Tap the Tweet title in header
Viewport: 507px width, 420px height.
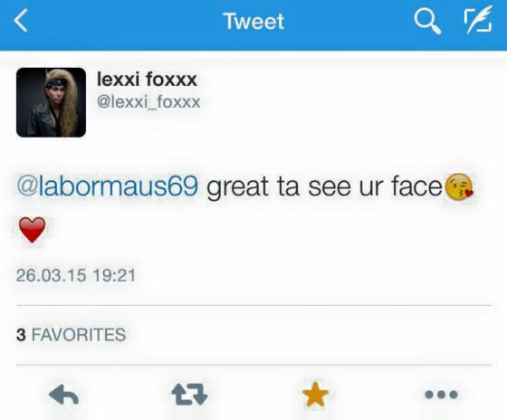click(x=253, y=22)
